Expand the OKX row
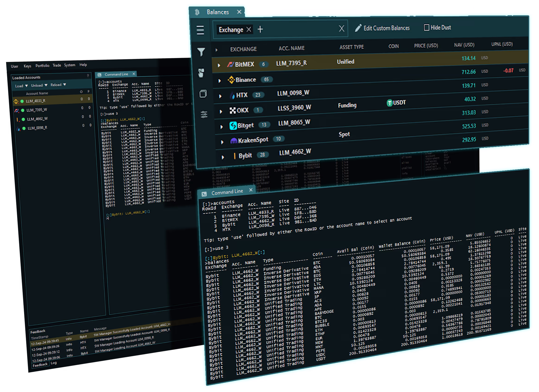This screenshot has width=539, height=392. [221, 112]
